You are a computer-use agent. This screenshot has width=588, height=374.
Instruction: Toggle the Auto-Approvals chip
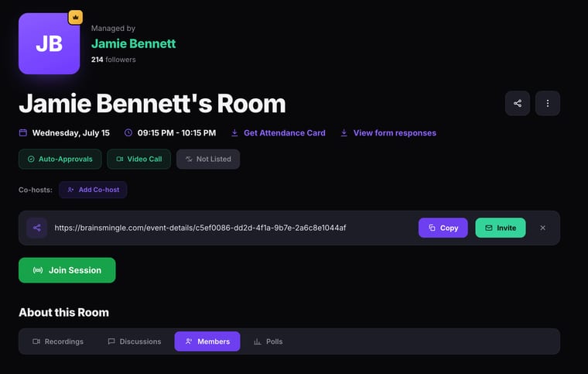tap(60, 159)
